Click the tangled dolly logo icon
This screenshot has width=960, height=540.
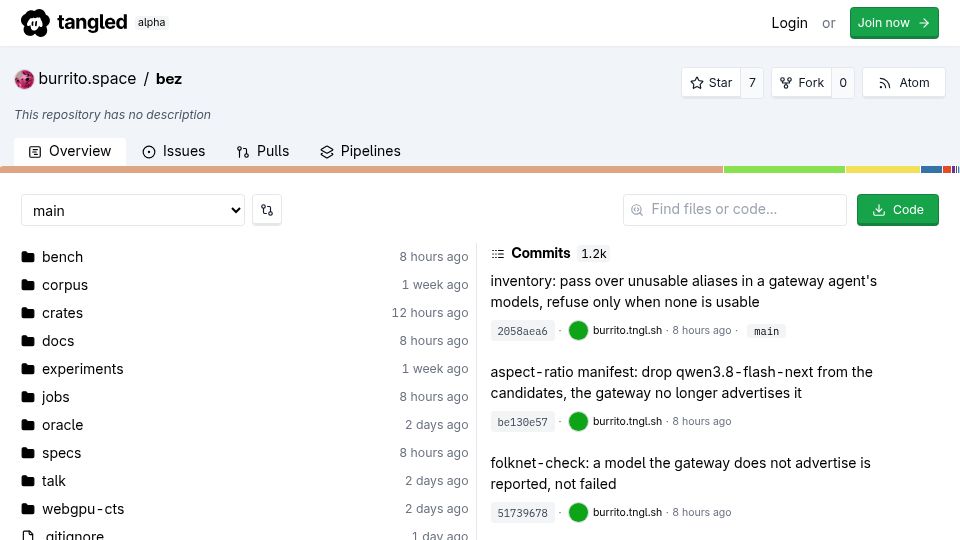35,23
